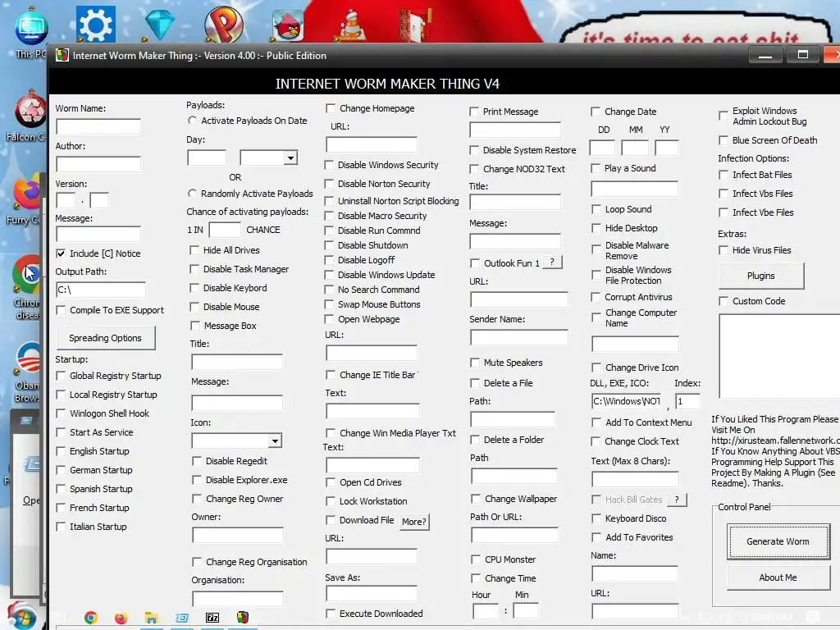Launch the blue diamond game shortcut

[159, 24]
